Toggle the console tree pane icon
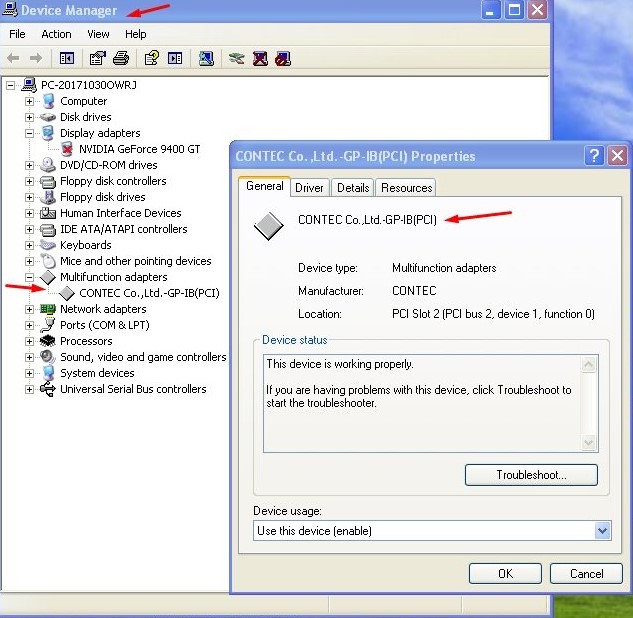This screenshot has width=633, height=618. point(67,59)
